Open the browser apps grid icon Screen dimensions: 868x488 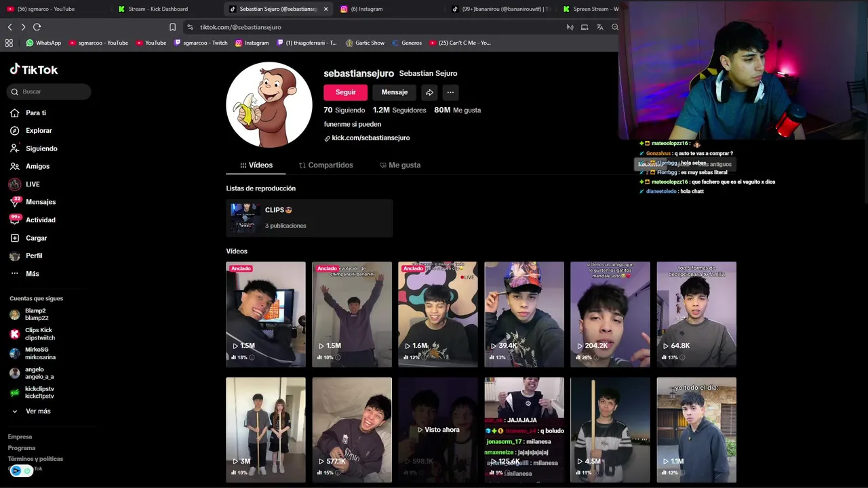click(9, 43)
